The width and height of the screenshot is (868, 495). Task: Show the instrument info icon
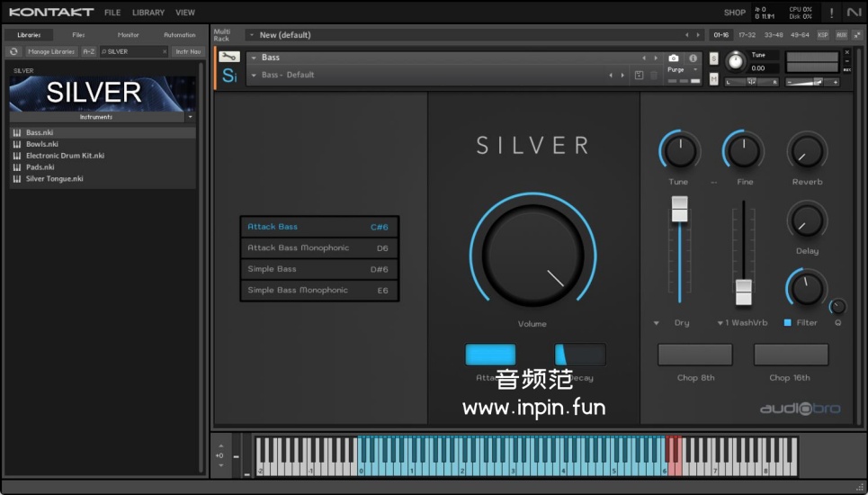[x=693, y=58]
